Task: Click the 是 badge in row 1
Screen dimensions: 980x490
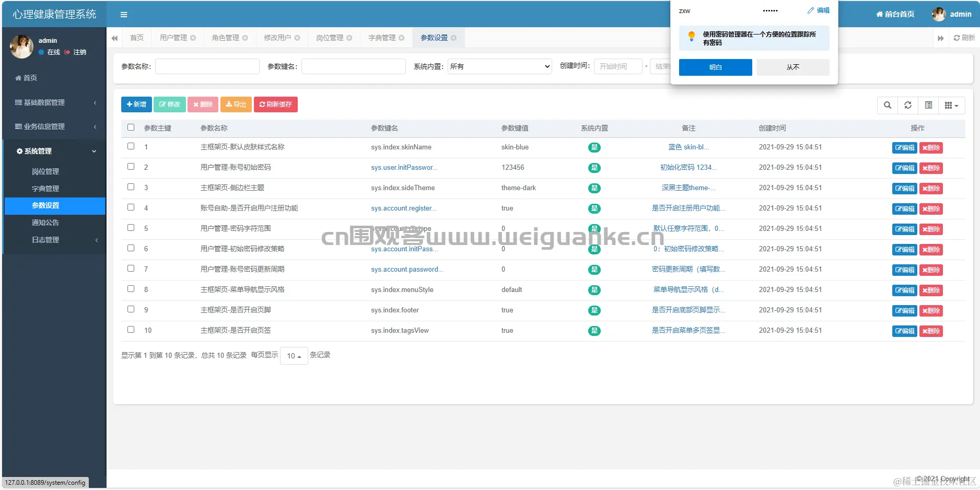Action: (x=594, y=147)
